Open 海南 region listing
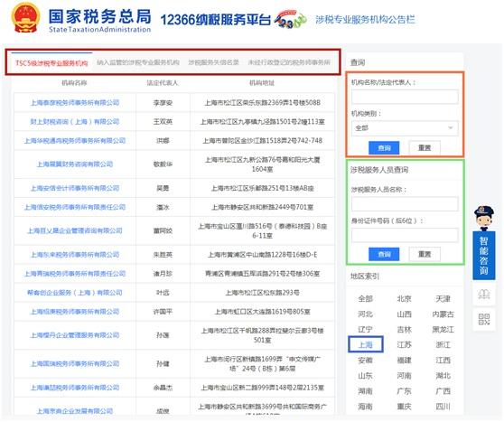504x422 pixels. (x=366, y=407)
